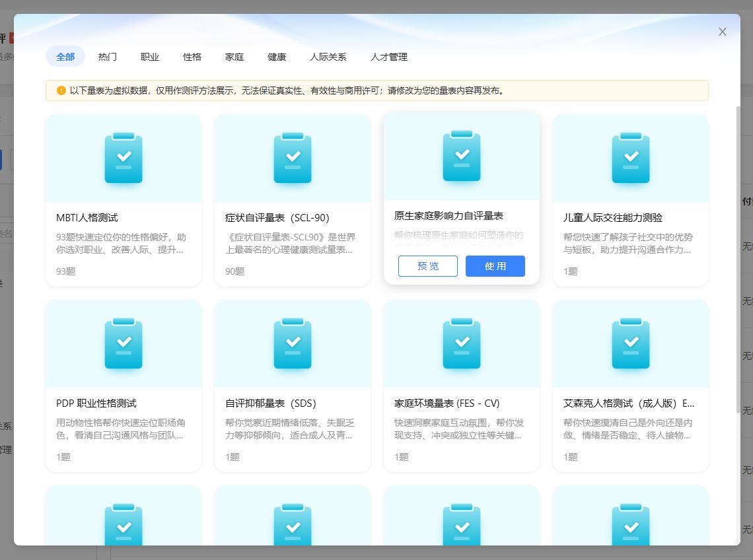The width and height of the screenshot is (753, 560).
Task: Click the MBTI人格测试 clipboard icon
Action: coord(124,158)
